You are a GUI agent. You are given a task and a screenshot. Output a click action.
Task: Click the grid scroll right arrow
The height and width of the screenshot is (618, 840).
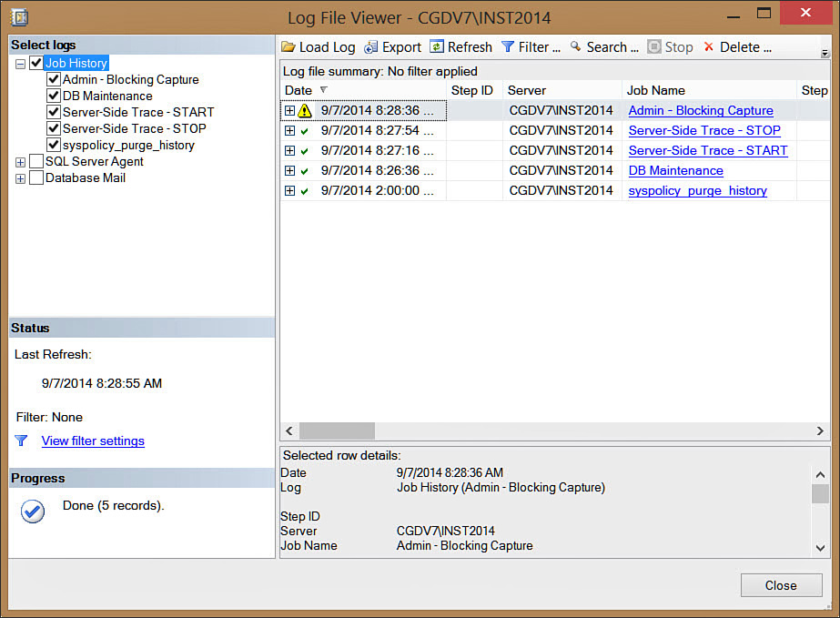[820, 431]
